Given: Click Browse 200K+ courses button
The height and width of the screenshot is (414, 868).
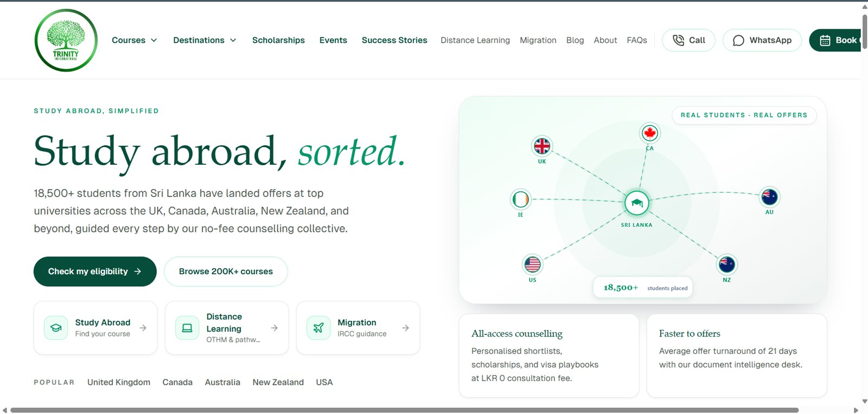Looking at the screenshot, I should click(x=226, y=271).
